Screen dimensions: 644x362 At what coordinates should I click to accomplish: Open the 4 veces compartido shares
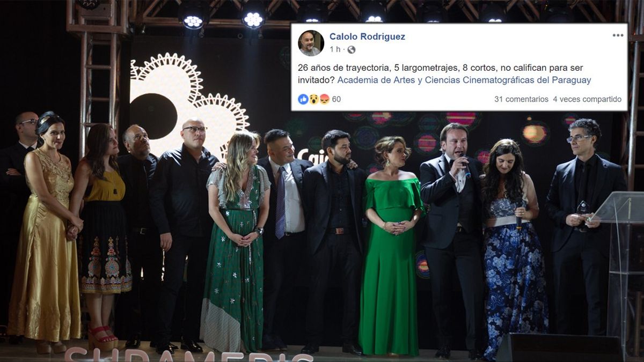587,99
